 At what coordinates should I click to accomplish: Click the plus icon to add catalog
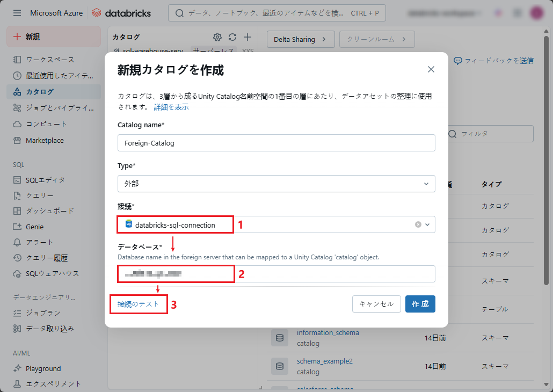pos(248,37)
